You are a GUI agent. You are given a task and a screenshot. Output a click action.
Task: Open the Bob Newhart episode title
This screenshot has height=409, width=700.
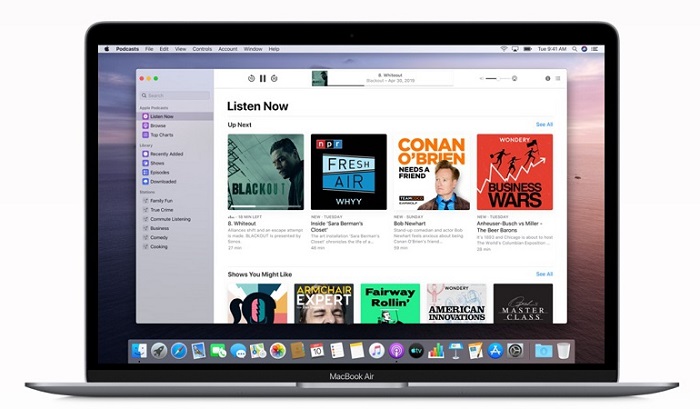409,224
